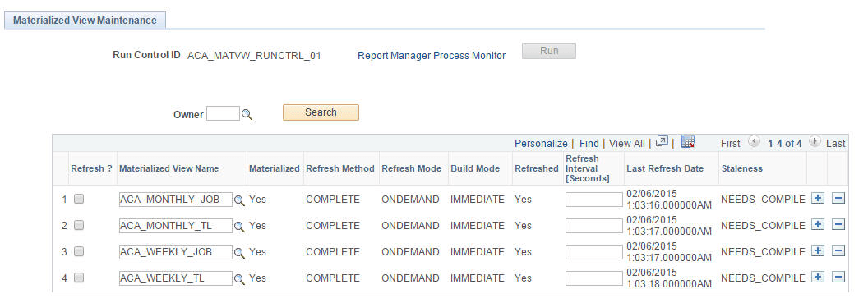Go to First rows link
Viewport: 868px width, 303px height.
coord(730,143)
